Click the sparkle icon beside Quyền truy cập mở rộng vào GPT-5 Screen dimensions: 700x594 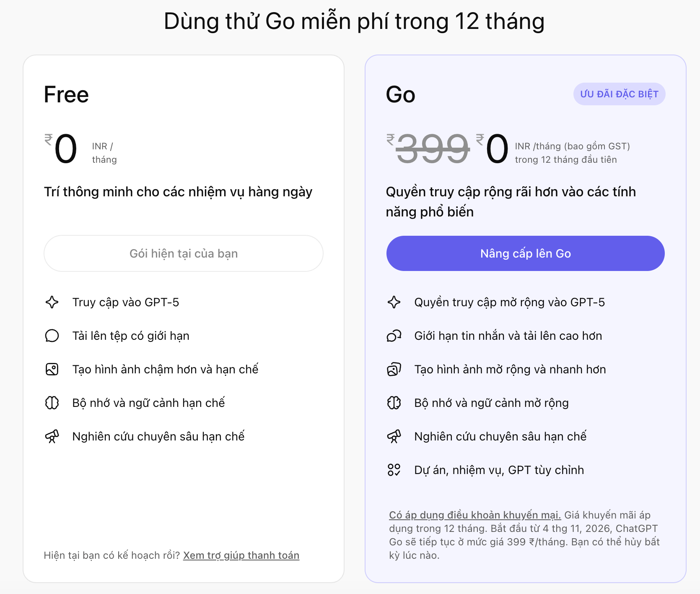coord(394,302)
